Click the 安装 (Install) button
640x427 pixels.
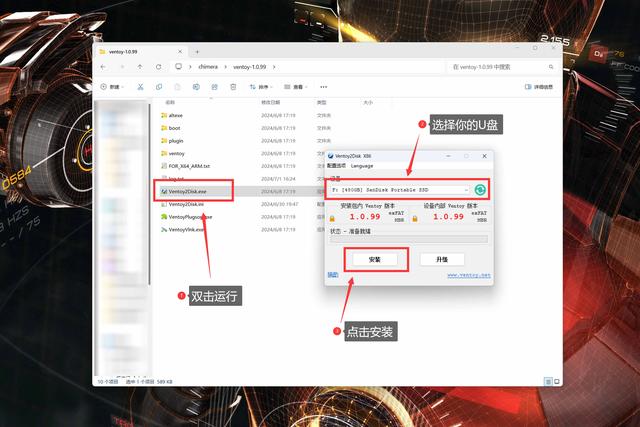(375, 259)
